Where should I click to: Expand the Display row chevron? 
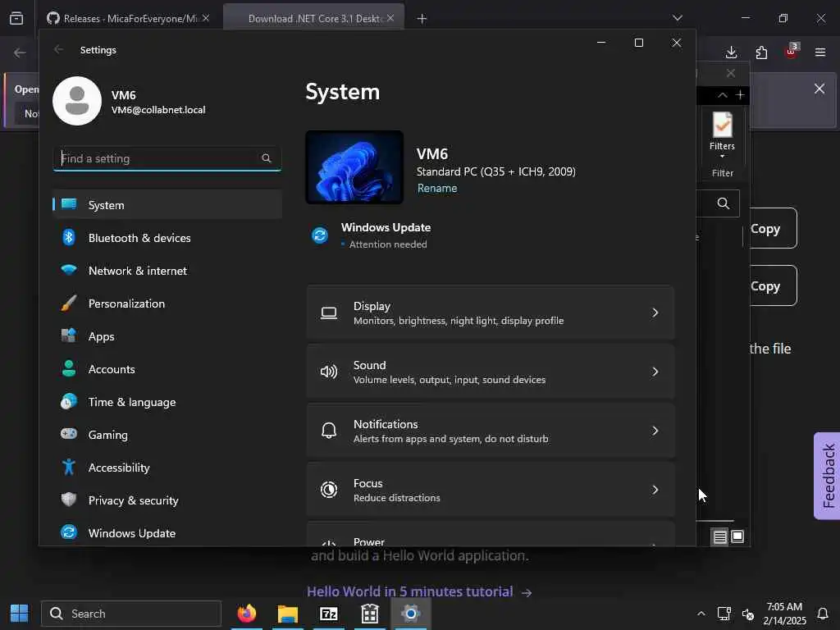[655, 313]
